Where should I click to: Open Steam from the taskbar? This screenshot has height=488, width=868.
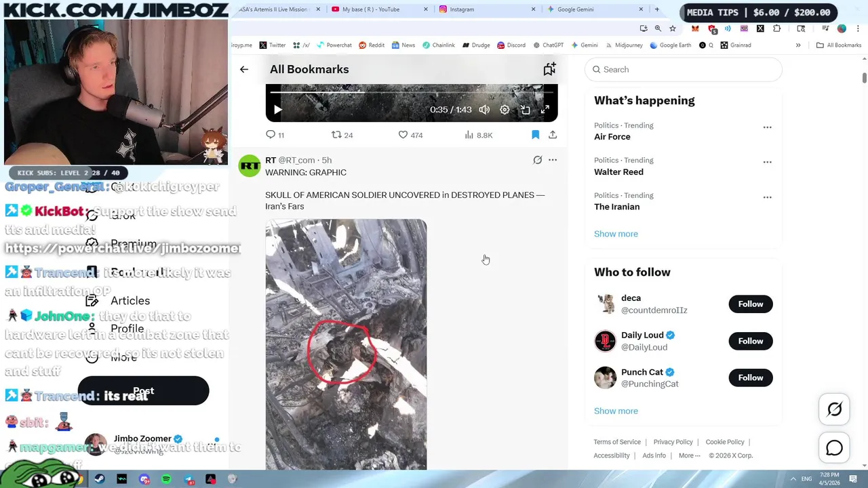coord(100,479)
